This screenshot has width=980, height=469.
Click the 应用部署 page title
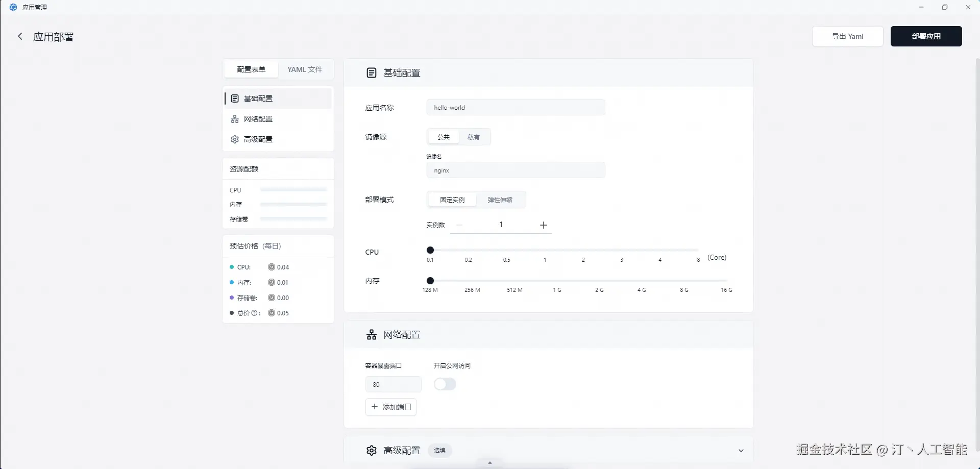point(54,37)
